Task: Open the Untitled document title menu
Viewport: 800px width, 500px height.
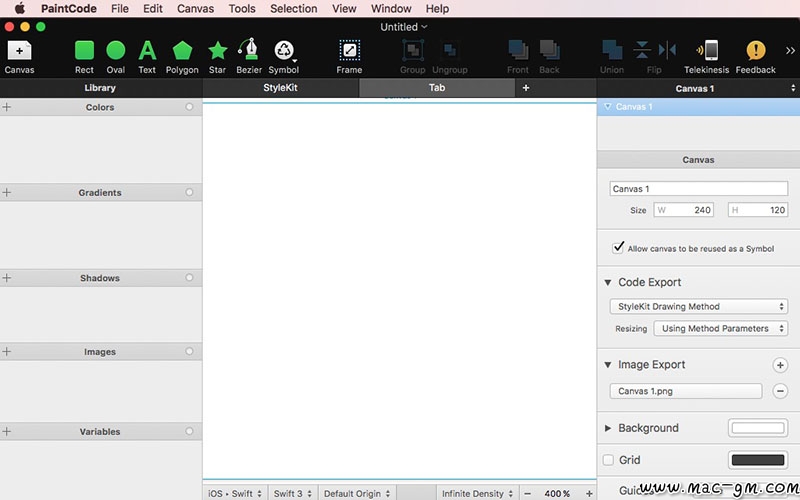Action: click(x=404, y=27)
